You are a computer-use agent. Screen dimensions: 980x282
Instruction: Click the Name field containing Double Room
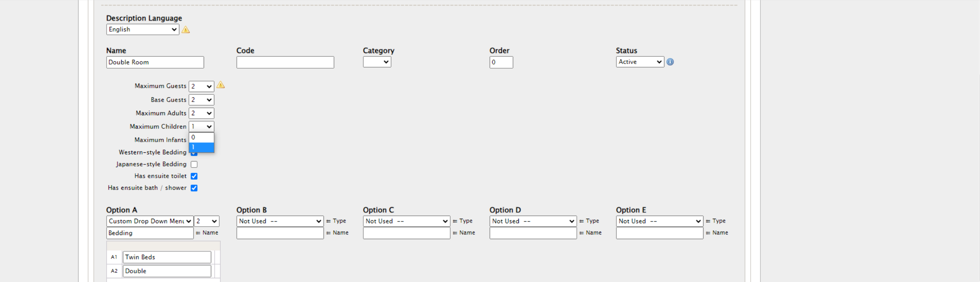point(155,62)
